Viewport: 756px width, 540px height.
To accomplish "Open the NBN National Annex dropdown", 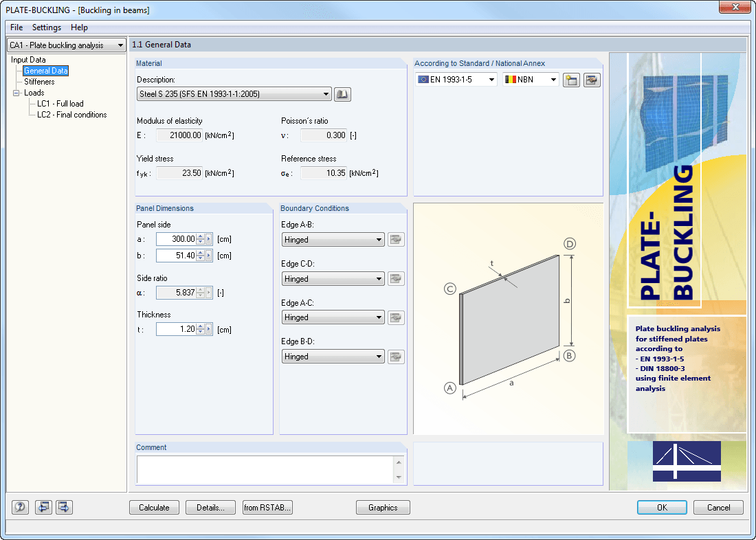I will point(531,80).
